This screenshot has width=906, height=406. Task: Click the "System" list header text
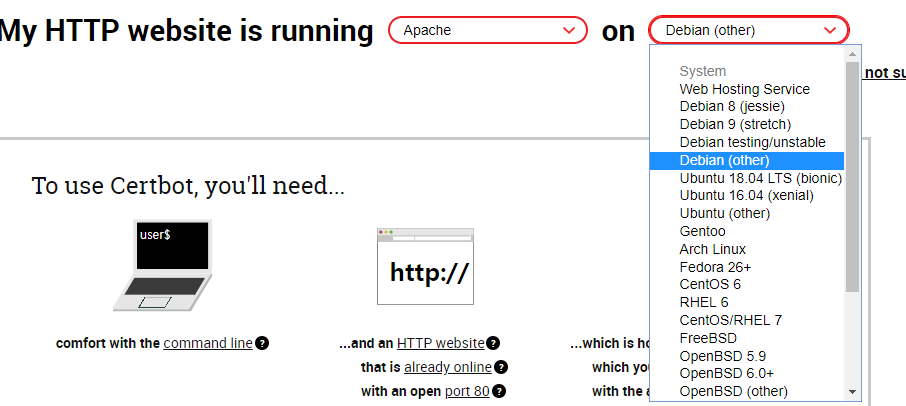(703, 72)
